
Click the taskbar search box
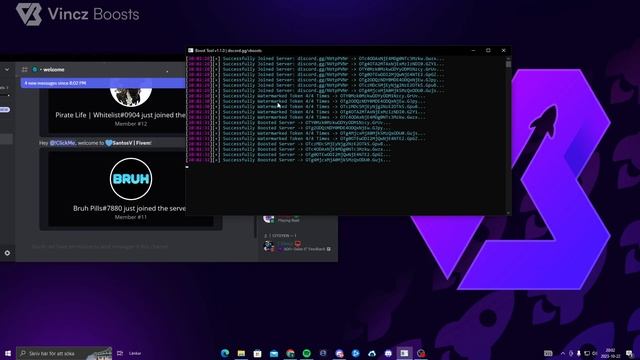point(64,353)
